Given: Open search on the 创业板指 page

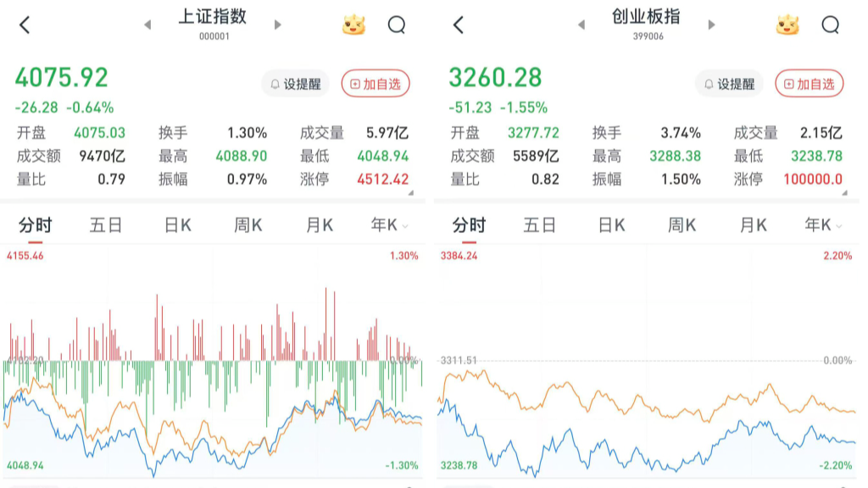Looking at the screenshot, I should tap(832, 25).
